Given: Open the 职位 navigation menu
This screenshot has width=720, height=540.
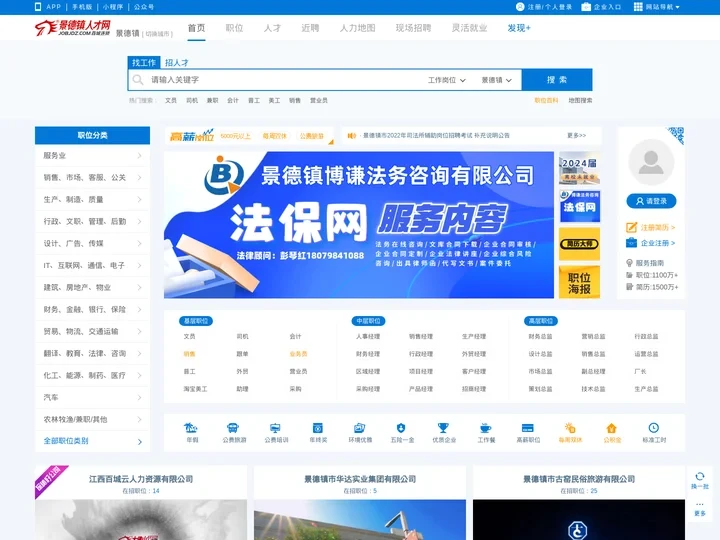Looking at the screenshot, I should [234, 28].
